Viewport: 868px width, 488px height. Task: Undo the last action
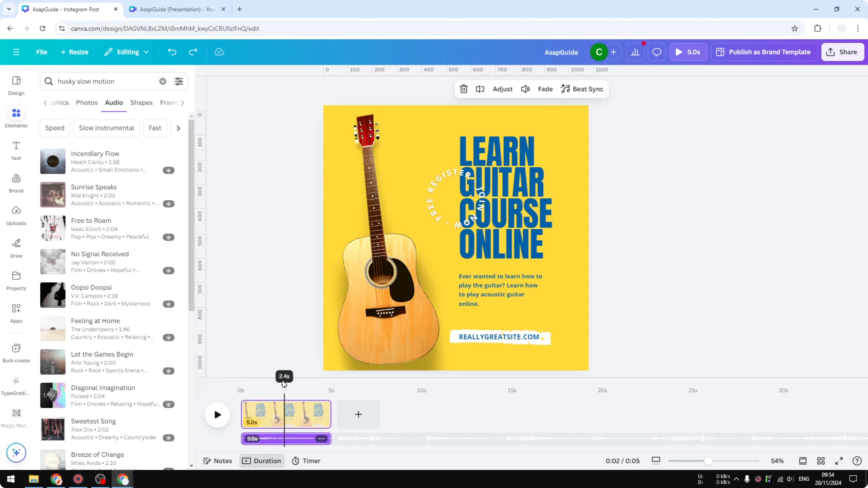tap(172, 52)
